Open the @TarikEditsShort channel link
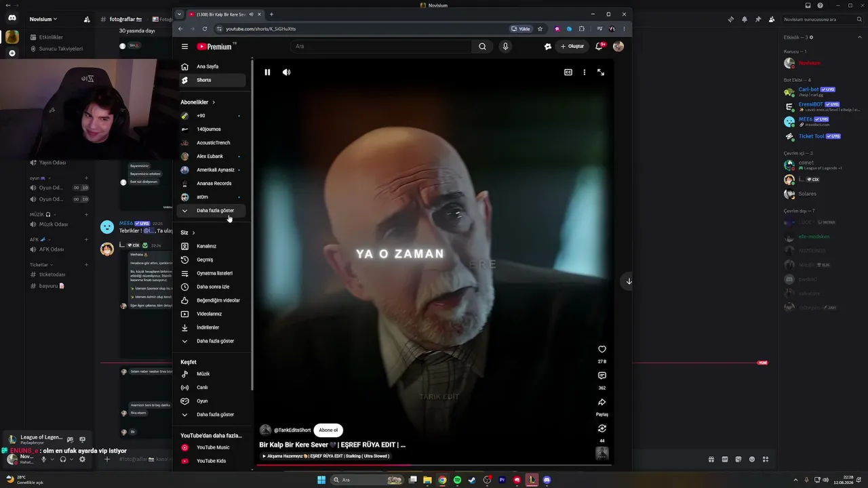 coord(292,430)
